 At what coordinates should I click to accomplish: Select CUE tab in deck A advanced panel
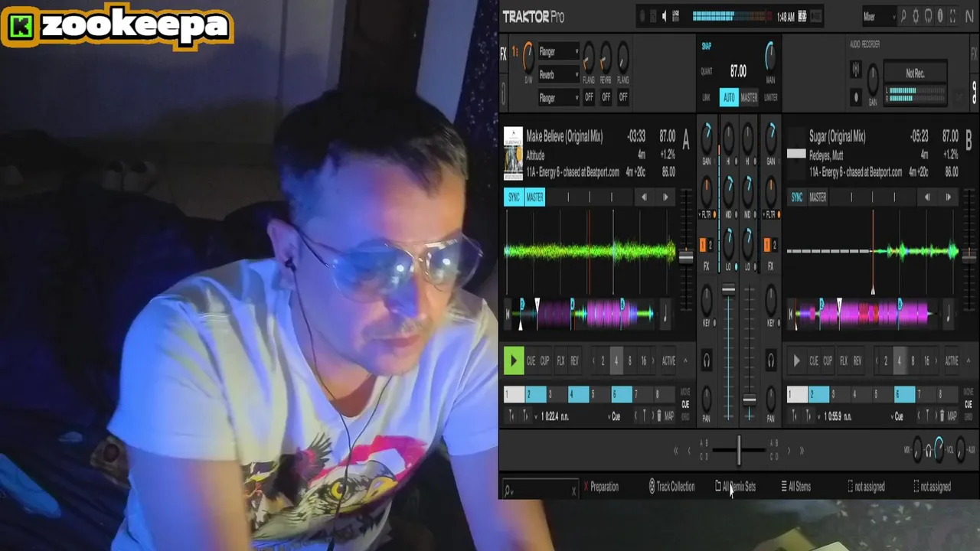pos(686,404)
